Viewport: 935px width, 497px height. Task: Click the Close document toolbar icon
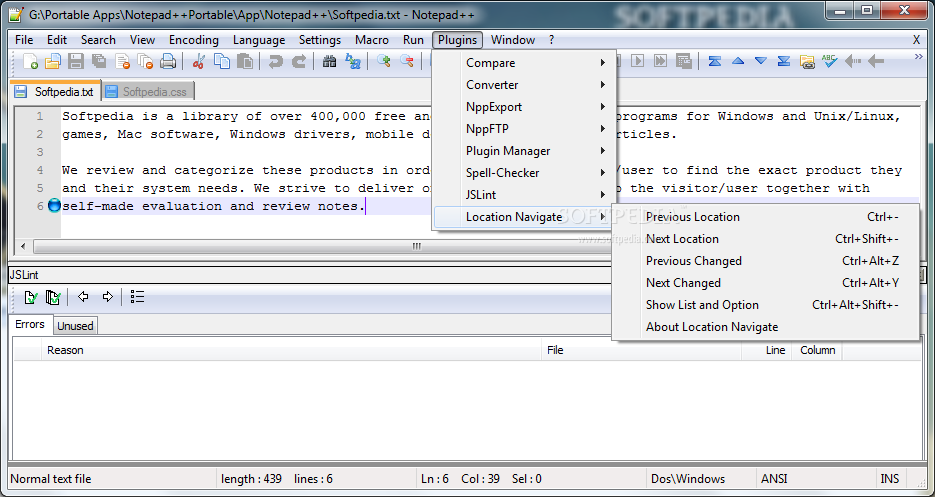(x=122, y=61)
